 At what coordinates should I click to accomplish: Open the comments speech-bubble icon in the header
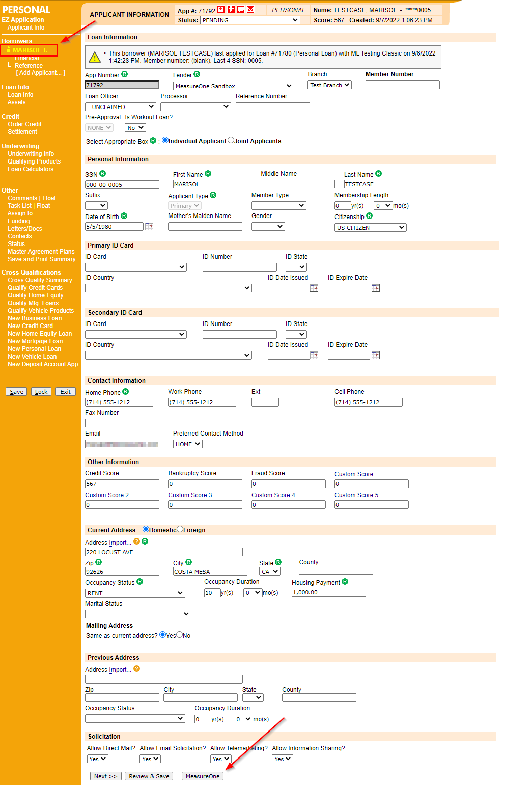click(241, 9)
